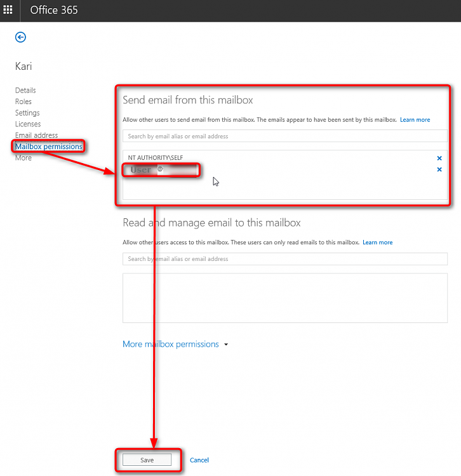Click the read and manage search field
461x476 pixels.
(285, 259)
